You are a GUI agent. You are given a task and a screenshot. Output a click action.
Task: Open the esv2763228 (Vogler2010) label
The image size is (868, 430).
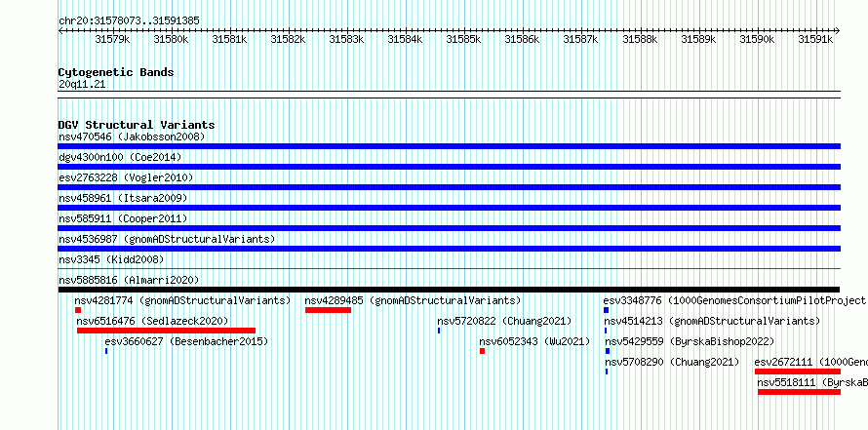tap(126, 177)
